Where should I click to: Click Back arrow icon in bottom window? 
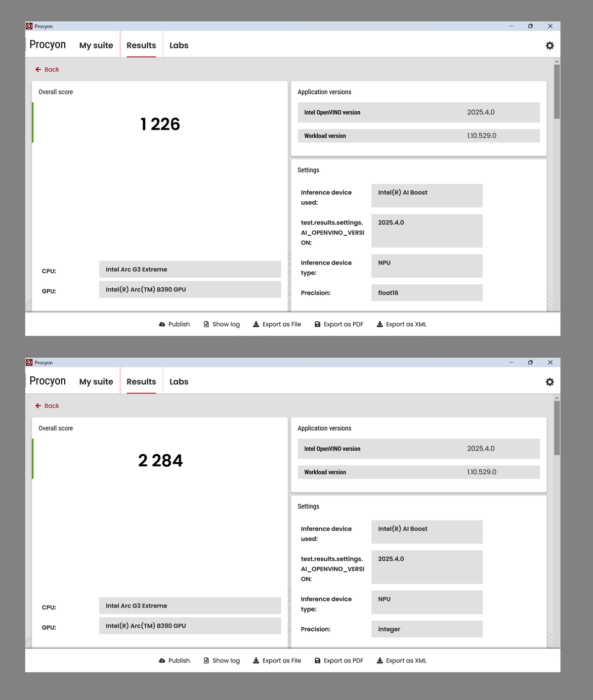click(x=38, y=406)
